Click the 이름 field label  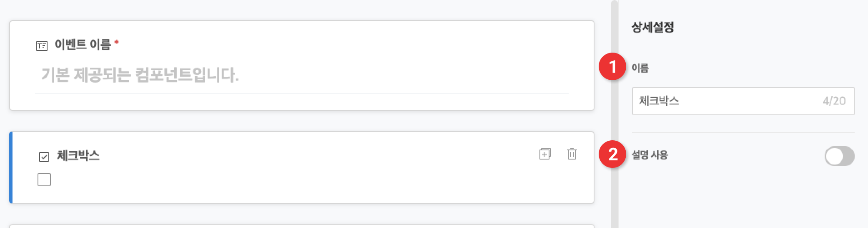[x=640, y=68]
